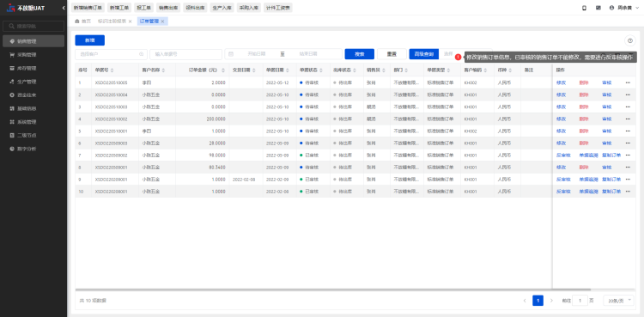The image size is (644, 317).
Task: Click the 重置 reset button
Action: [392, 54]
